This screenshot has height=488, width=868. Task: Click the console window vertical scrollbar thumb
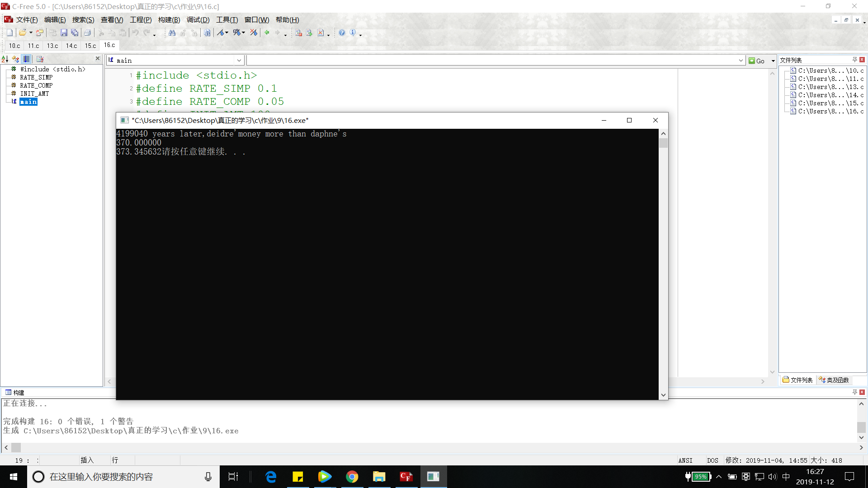coord(663,143)
